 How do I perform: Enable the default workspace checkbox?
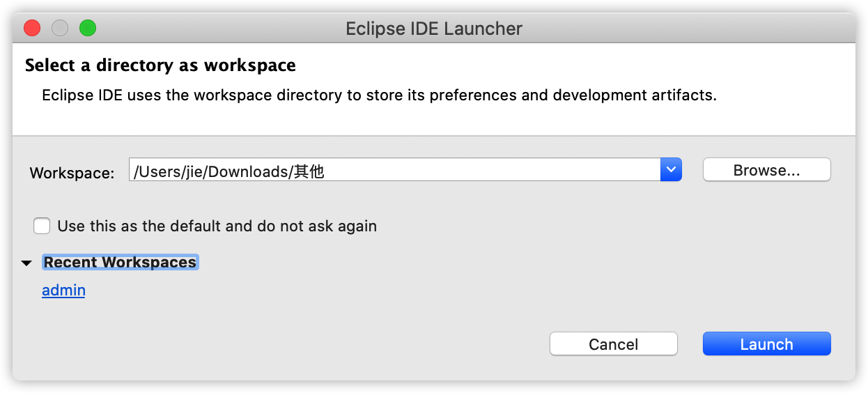pos(42,226)
